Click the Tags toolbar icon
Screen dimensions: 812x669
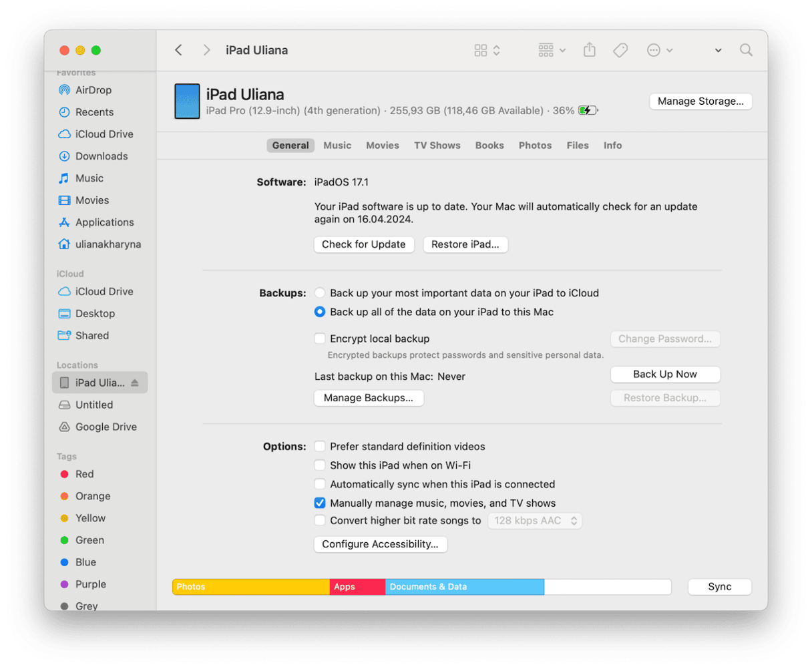(x=620, y=50)
